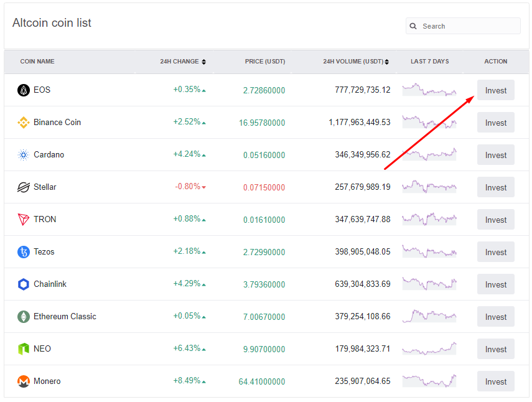Screen dimensions: 532x402
Task: Sort by 24H Change arrows
Action: [x=204, y=62]
